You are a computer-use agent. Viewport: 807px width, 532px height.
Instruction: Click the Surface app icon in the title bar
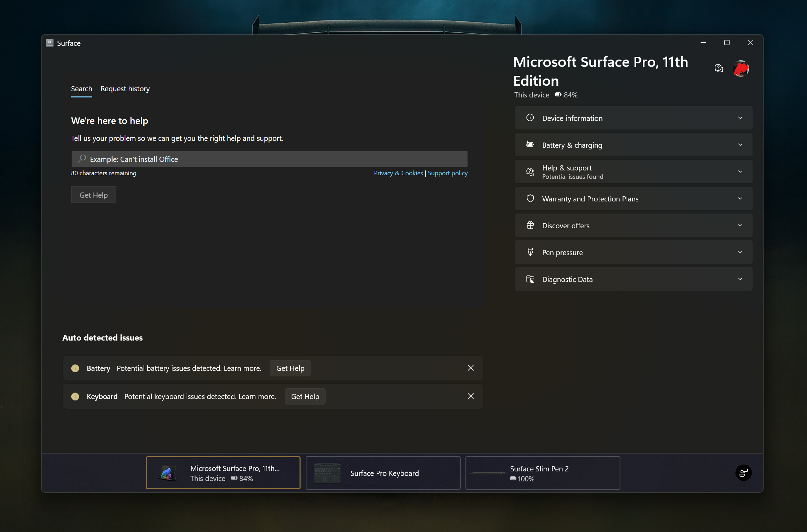[x=50, y=42]
